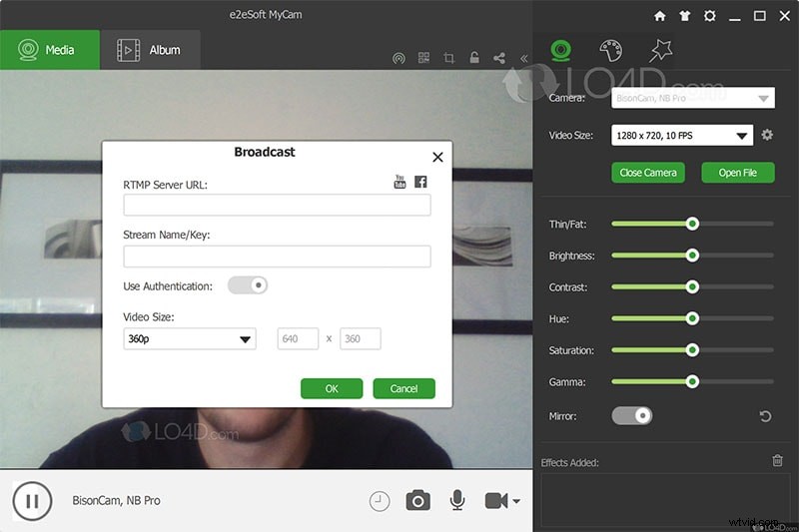This screenshot has width=799, height=532.
Task: Pause the camera preview
Action: [x=32, y=501]
